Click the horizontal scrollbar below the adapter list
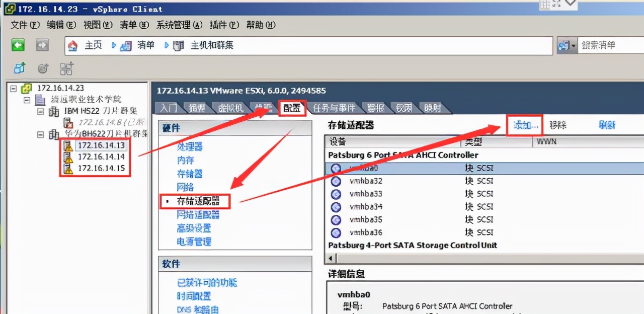The image size is (644, 314). point(478,257)
